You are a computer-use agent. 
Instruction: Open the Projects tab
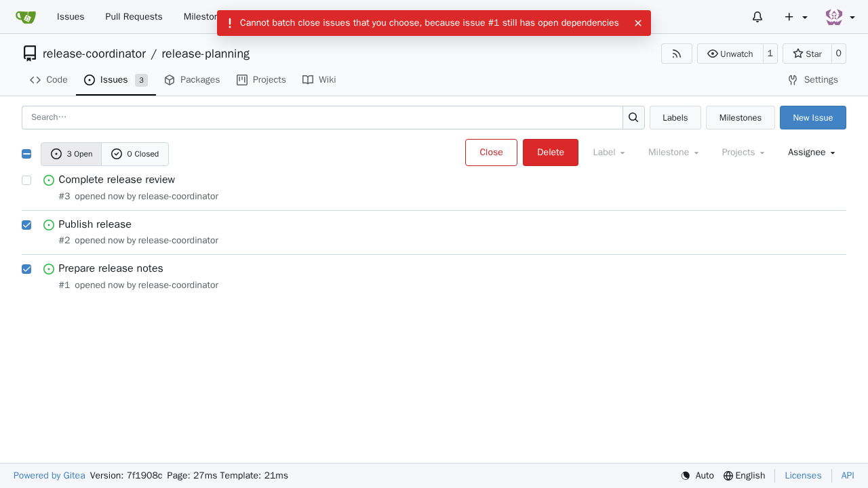[261, 80]
